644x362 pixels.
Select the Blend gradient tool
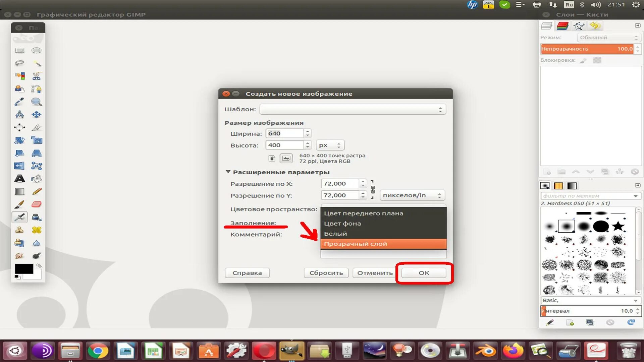click(x=20, y=191)
